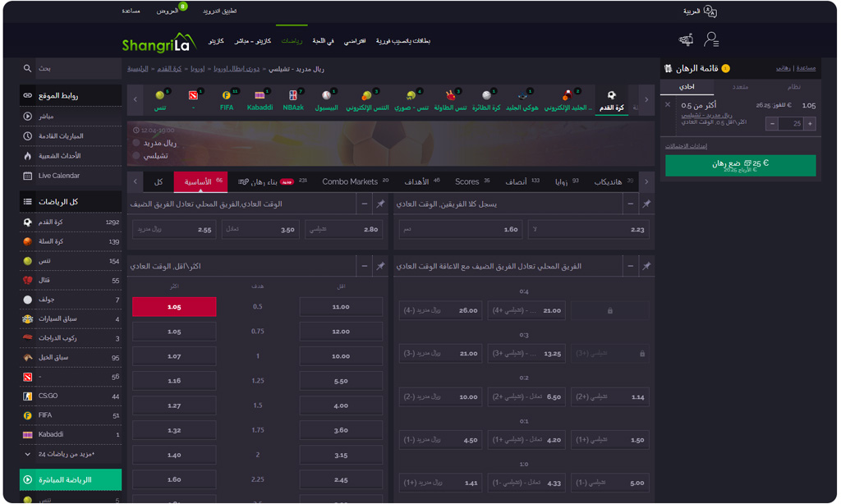Select سباق السيارات motor racing in sports list
This screenshot has height=504, width=841.
click(x=71, y=319)
